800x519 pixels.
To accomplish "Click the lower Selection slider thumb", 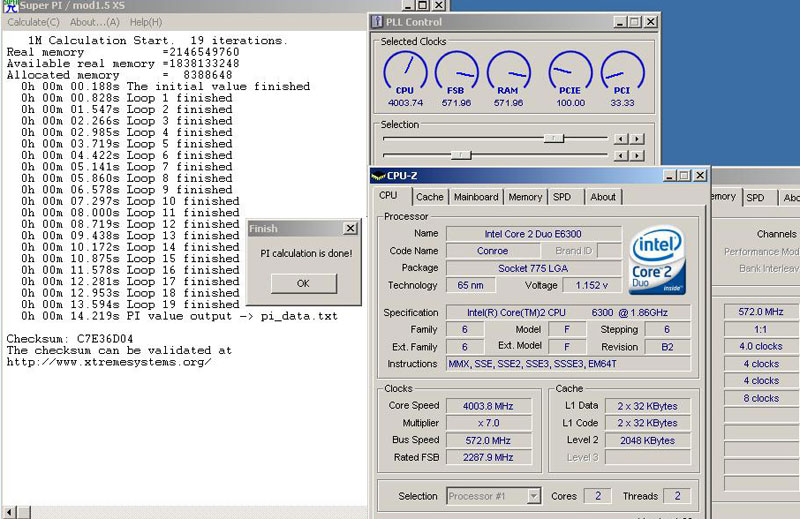I will [461, 155].
